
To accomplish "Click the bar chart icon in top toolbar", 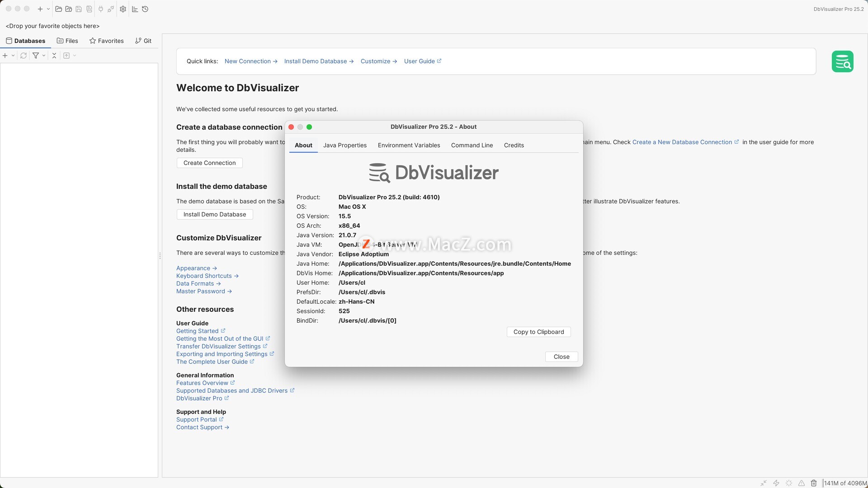I will pyautogui.click(x=135, y=9).
